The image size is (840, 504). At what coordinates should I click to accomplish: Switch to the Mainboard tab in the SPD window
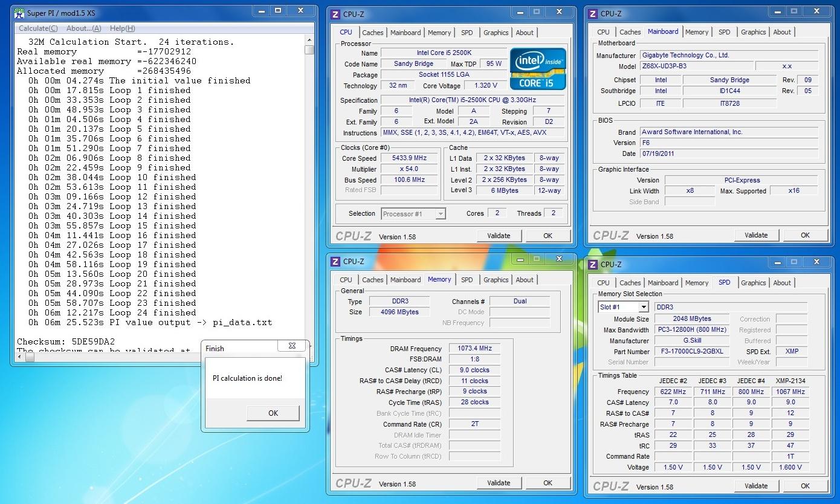663,283
